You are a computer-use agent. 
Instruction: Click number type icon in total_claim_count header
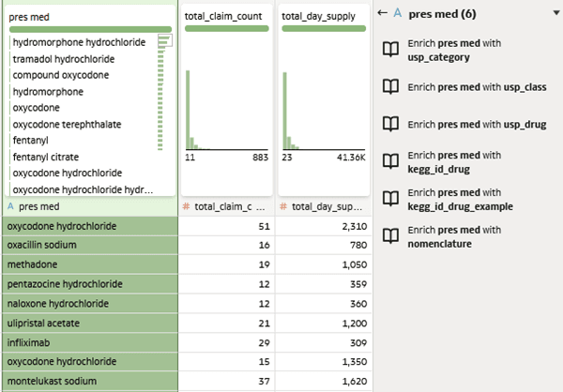(186, 206)
